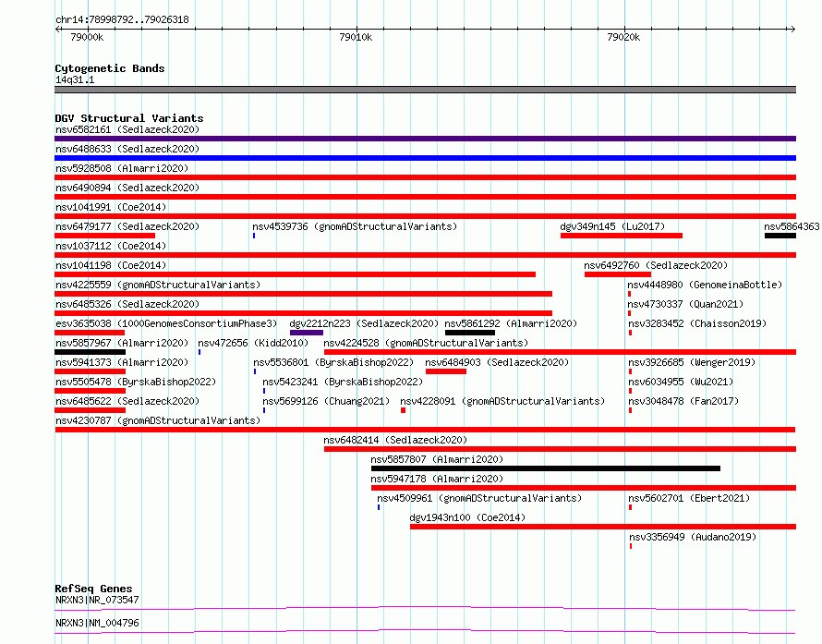822x644 pixels.
Task: Open nsv5861292 (Almarri2020) label
Action: point(511,323)
